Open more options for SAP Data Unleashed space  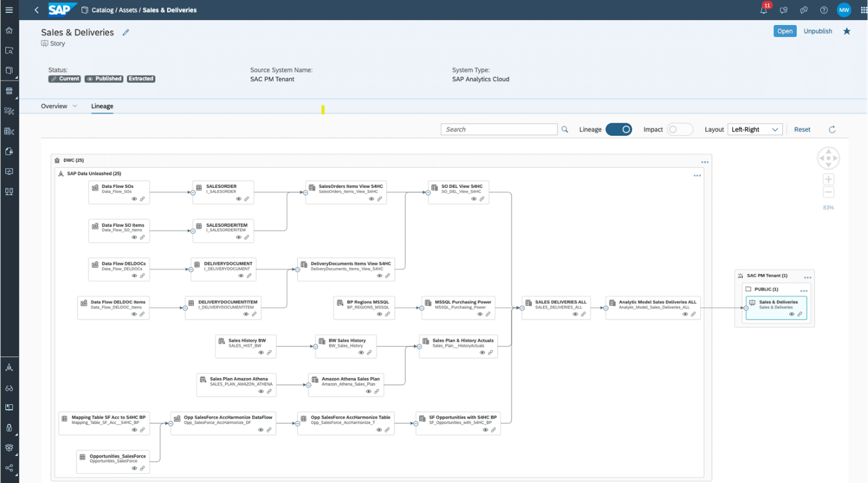pos(697,175)
